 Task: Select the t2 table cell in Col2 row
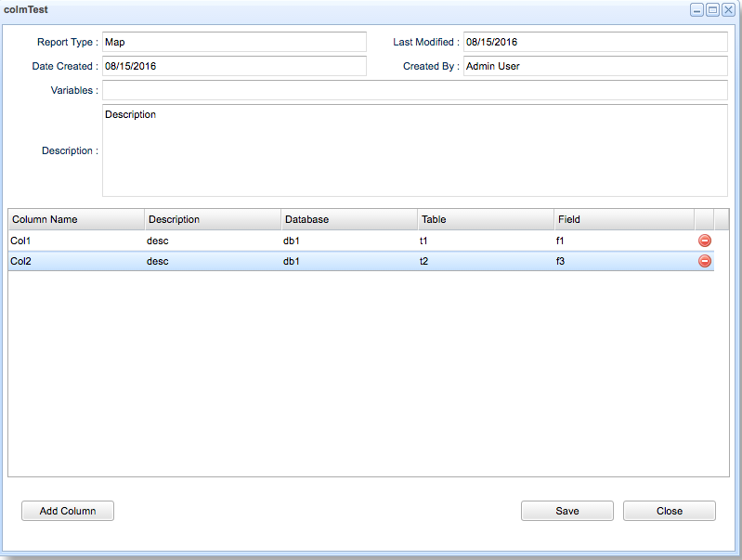(486, 261)
